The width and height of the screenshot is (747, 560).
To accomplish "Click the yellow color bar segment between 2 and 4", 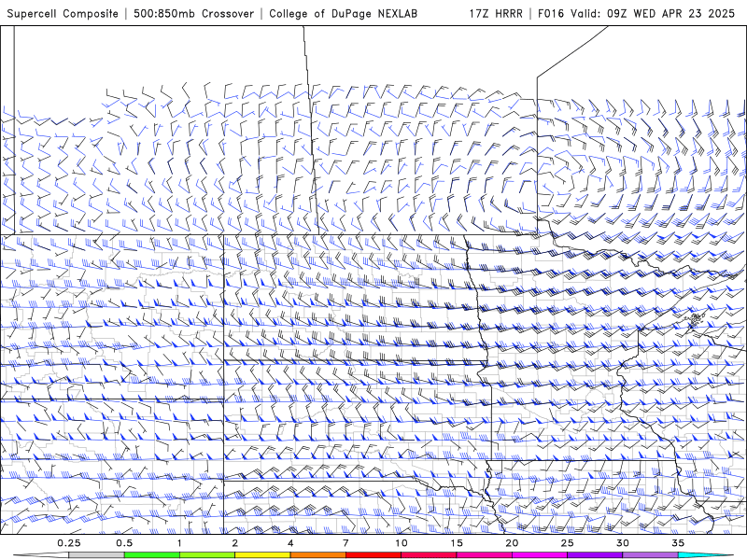I will tap(262, 555).
